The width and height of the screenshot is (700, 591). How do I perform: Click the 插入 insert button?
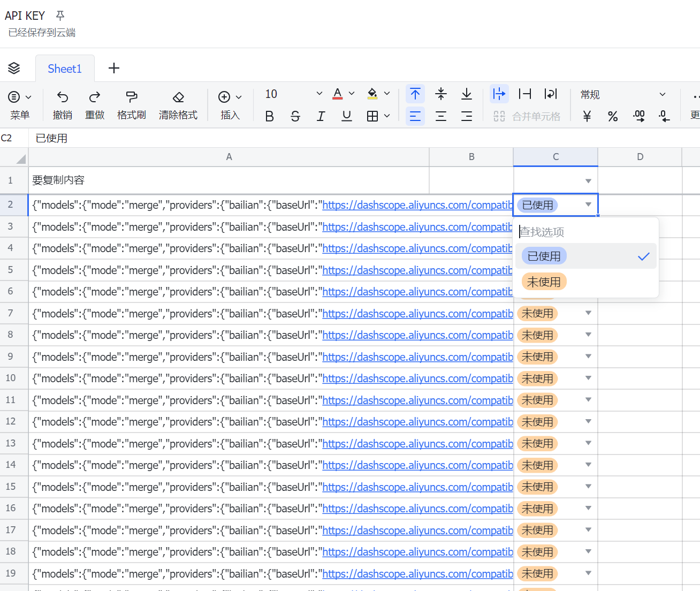point(230,104)
